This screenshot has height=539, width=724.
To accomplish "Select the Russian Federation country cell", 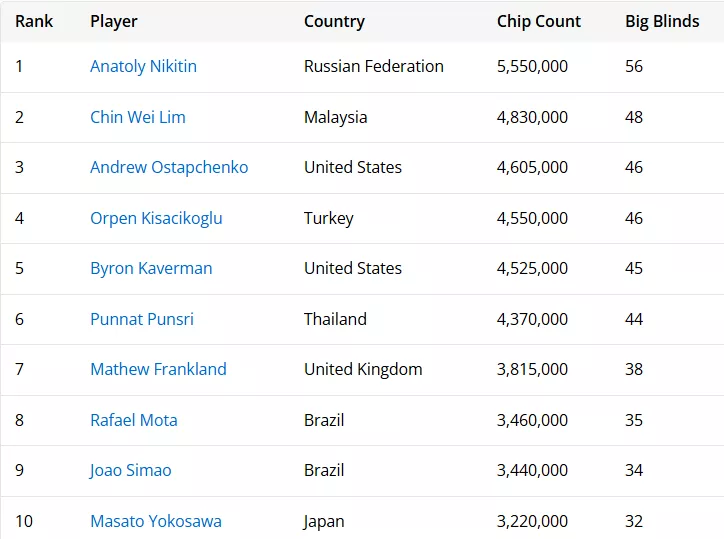I will [x=374, y=67].
